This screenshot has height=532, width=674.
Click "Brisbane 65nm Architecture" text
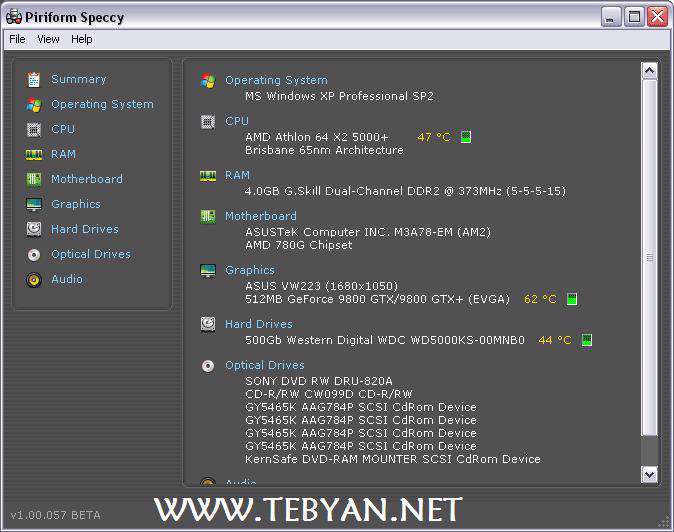(x=324, y=150)
